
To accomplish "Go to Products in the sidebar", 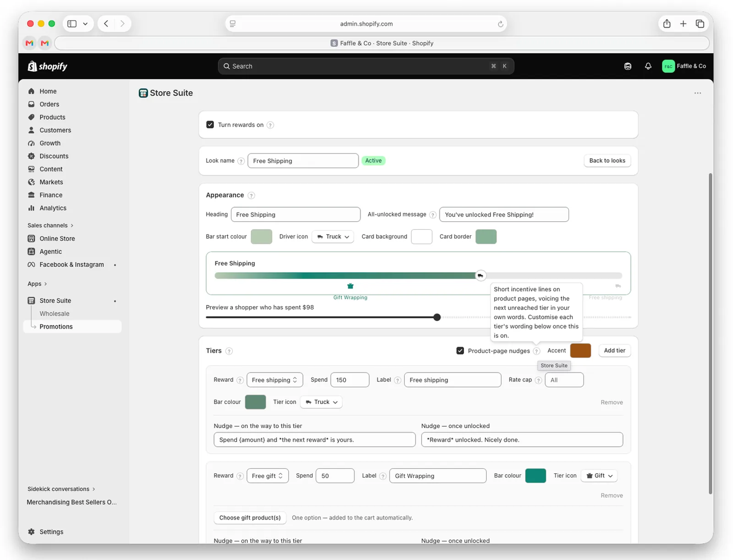I will tap(52, 117).
